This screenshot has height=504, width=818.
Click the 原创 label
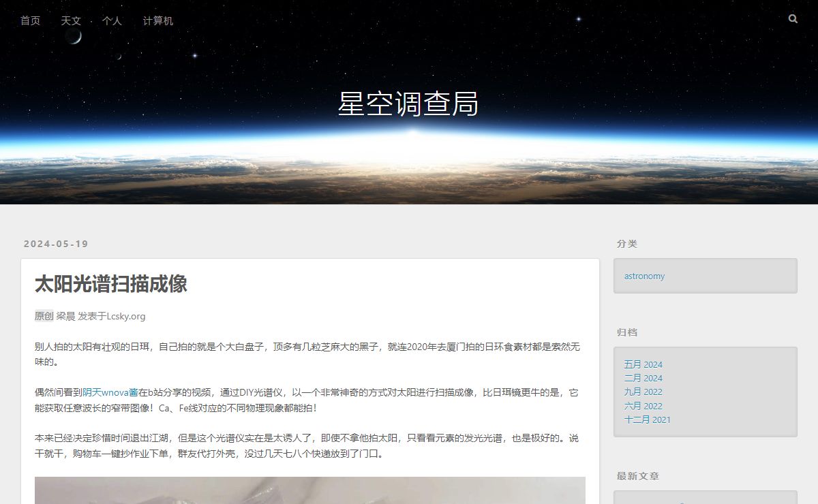[x=44, y=316]
